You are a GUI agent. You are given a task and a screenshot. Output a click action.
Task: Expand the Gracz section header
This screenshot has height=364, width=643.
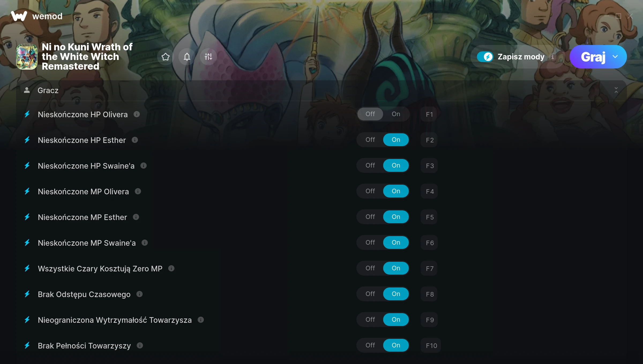pos(321,90)
